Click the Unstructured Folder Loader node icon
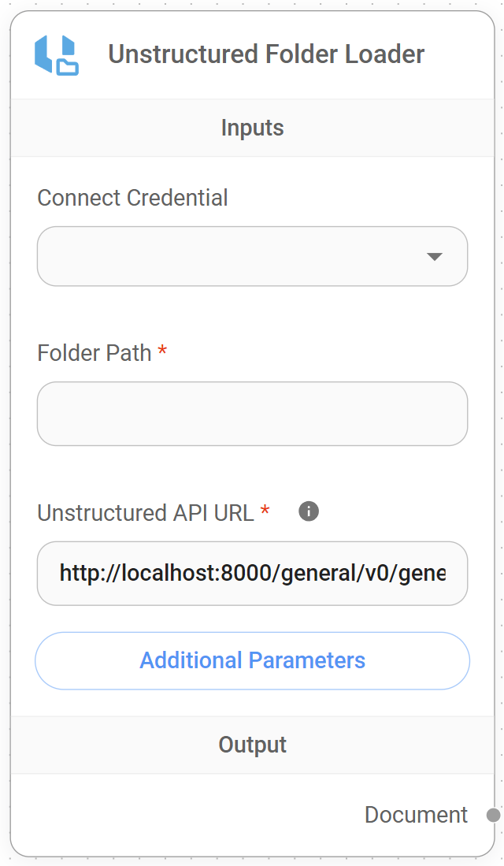The height and width of the screenshot is (866, 504). (53, 54)
